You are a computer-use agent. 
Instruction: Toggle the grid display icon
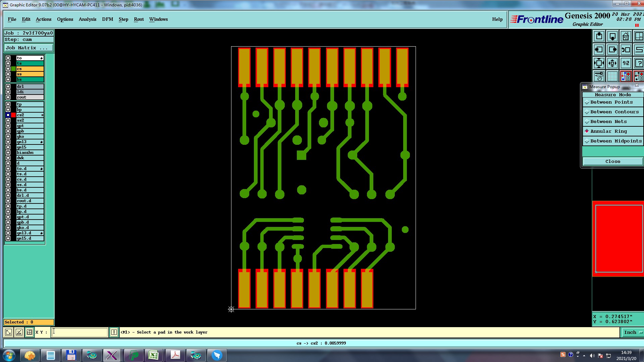612,76
